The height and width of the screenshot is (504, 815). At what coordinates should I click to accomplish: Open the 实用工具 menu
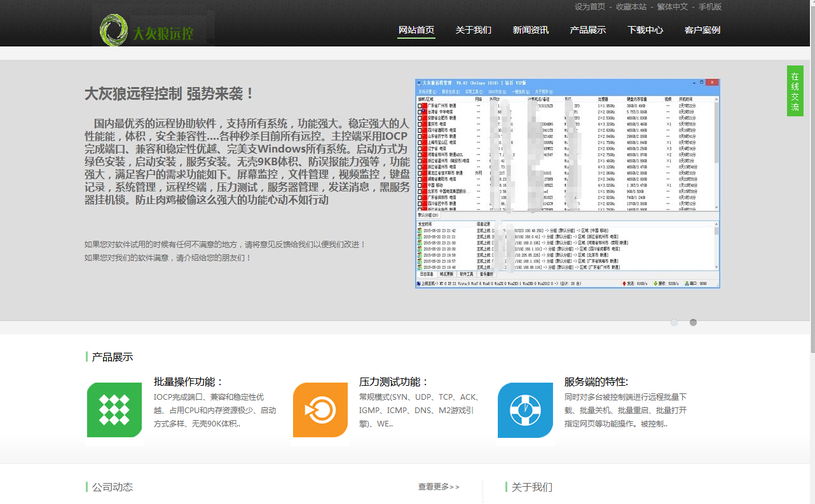point(473,92)
